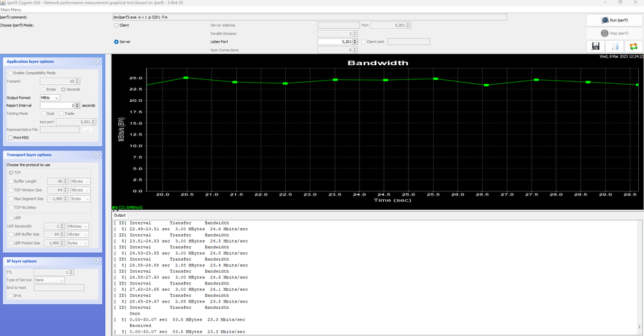Increment the Report Interval spinner
This screenshot has height=336, width=644.
tap(78, 104)
